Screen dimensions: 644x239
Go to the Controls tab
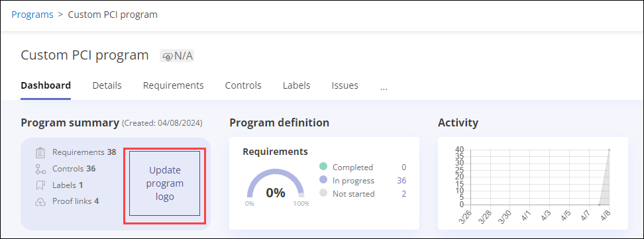coord(243,85)
